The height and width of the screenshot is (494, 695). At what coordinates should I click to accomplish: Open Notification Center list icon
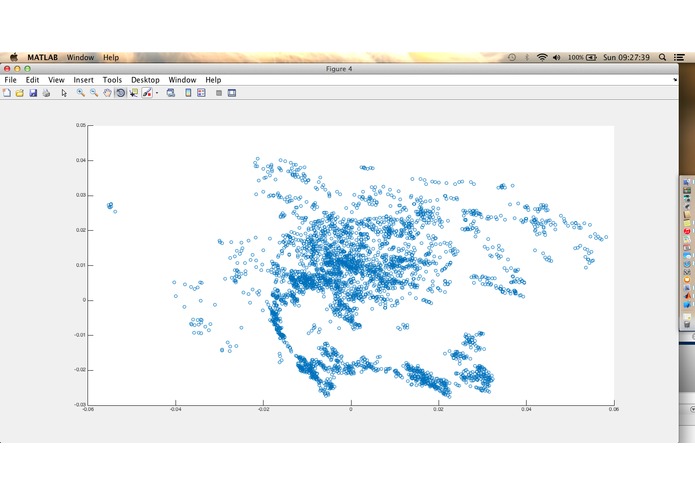tap(679, 57)
